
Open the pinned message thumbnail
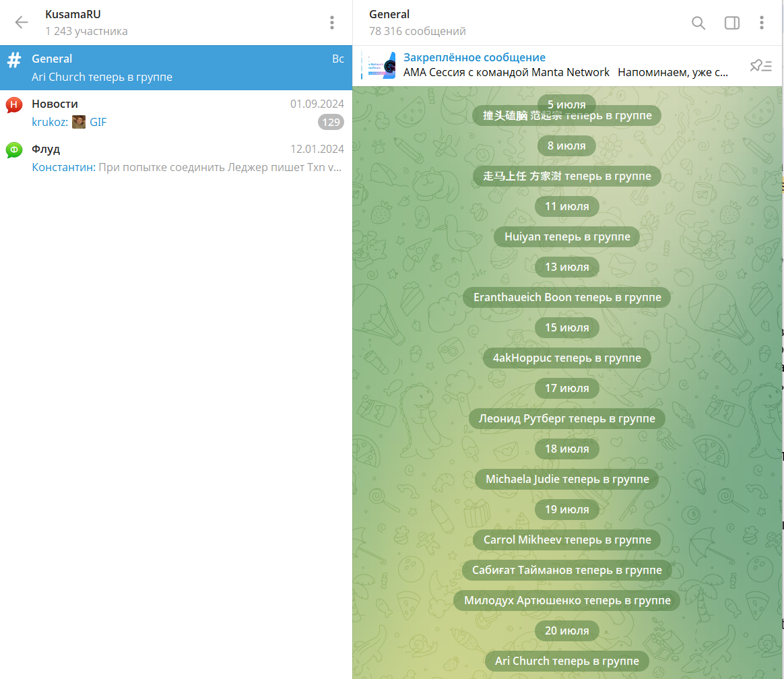tap(382, 65)
